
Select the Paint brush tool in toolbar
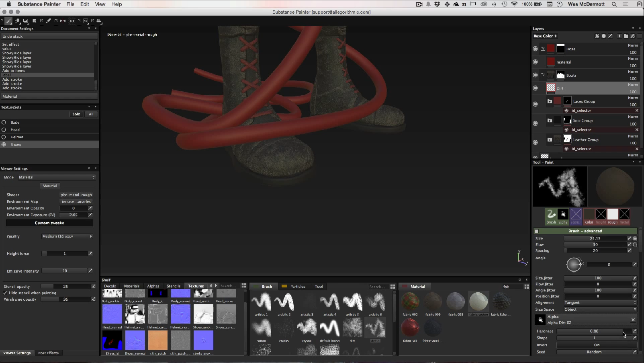point(8,21)
